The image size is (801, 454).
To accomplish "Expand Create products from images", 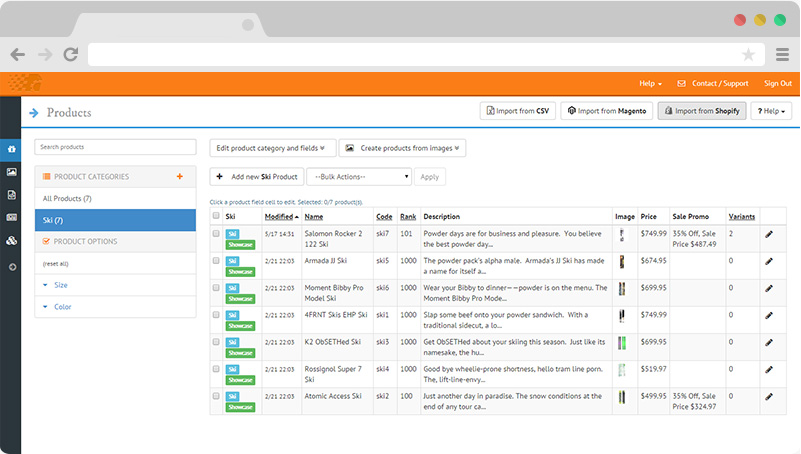I will click(x=402, y=148).
